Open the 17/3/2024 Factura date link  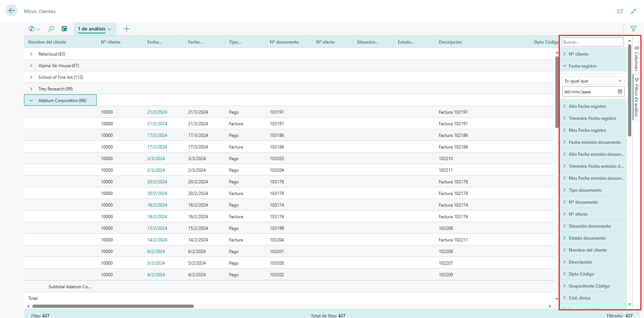point(157,147)
